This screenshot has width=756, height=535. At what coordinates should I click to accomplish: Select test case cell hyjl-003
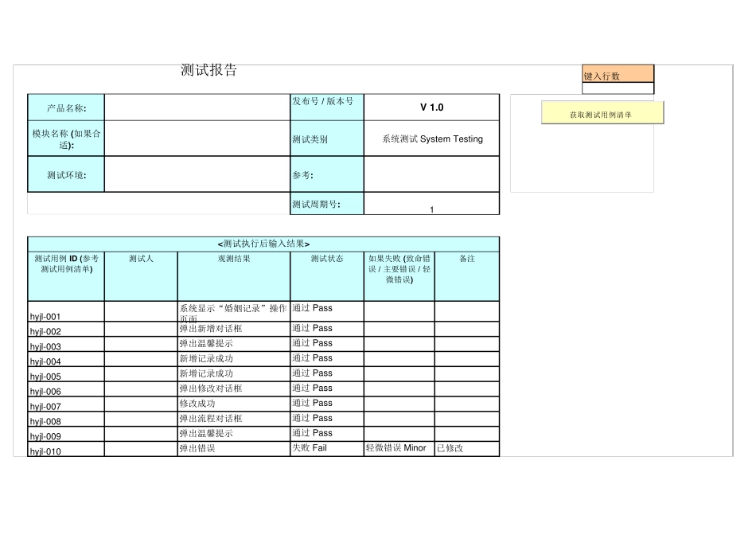[x=66, y=344]
